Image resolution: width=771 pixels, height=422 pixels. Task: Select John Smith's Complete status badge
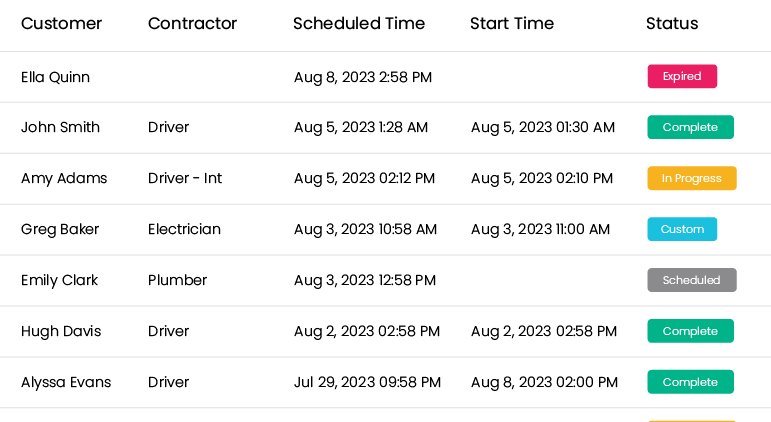click(x=690, y=127)
